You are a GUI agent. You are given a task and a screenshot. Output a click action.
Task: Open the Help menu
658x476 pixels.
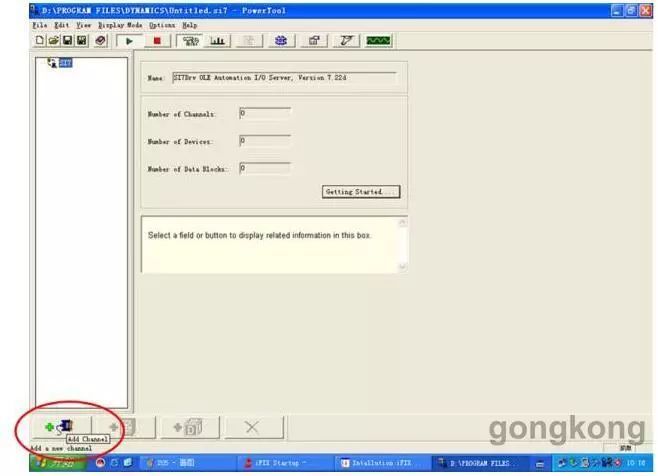coord(189,25)
